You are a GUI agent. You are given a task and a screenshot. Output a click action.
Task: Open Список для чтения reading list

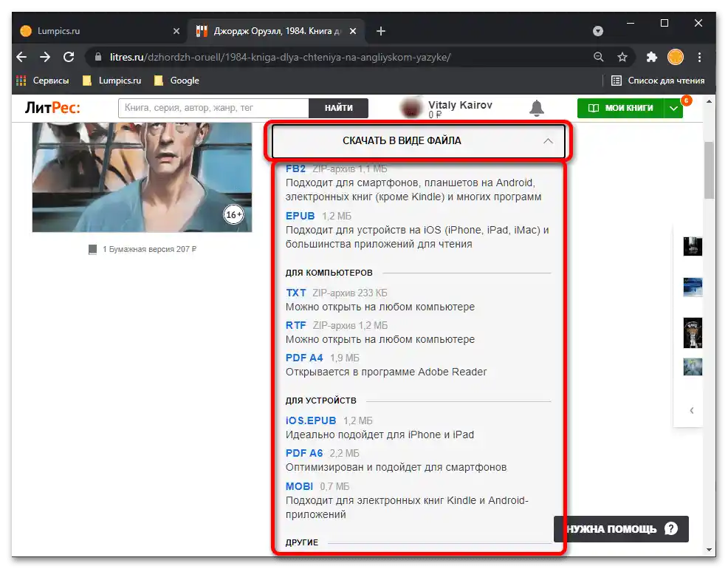(x=658, y=81)
